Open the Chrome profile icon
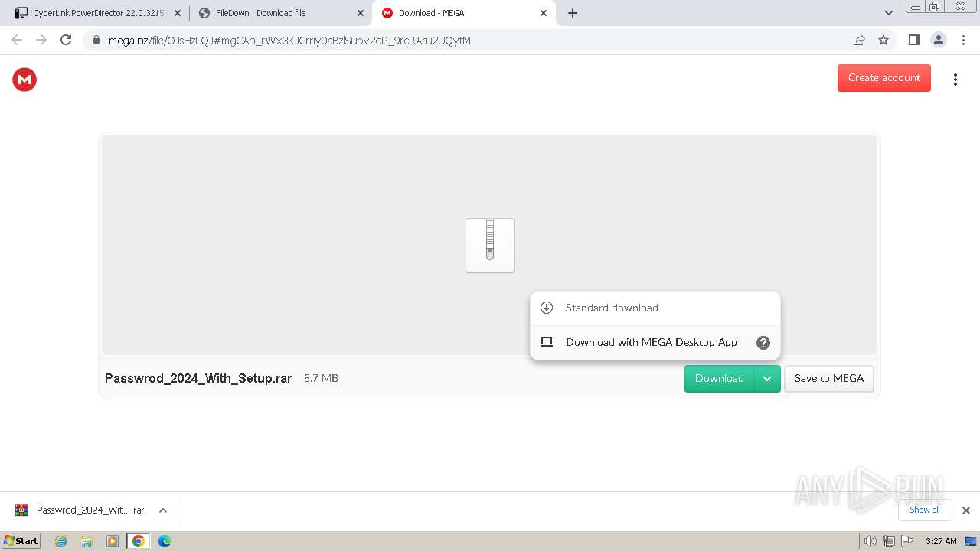This screenshot has height=551, width=980. 938,40
